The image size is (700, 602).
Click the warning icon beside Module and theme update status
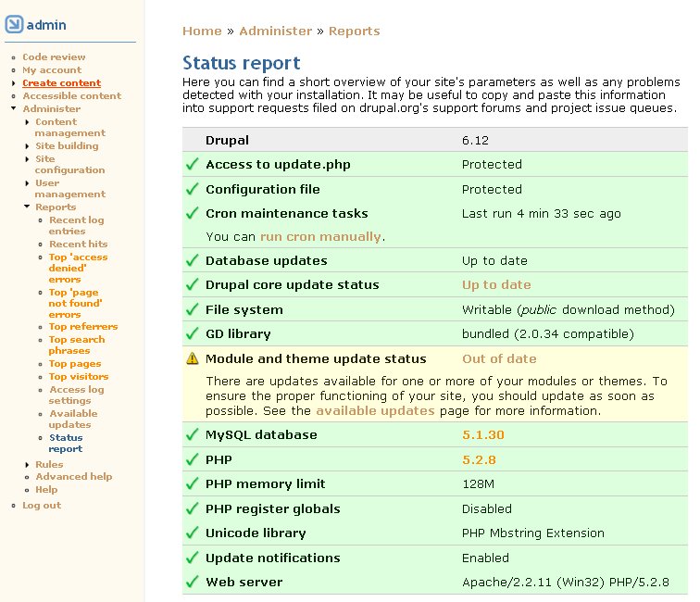192,359
